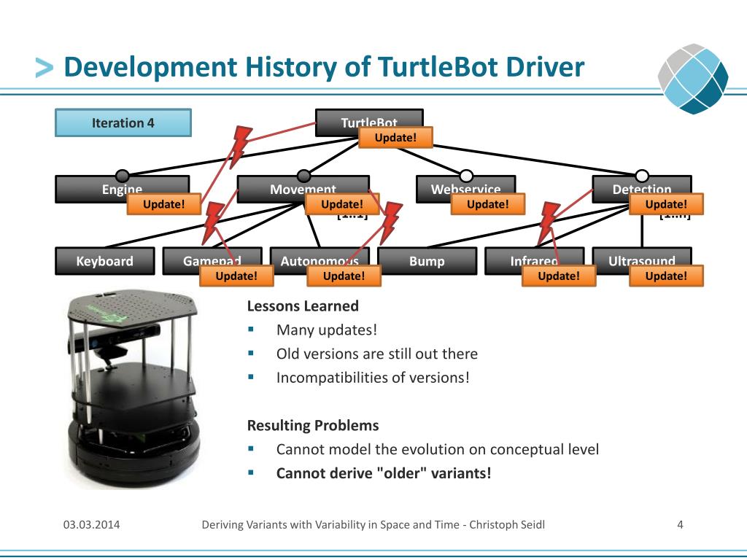Click the slide number 4 in footer
The width and height of the screenshot is (747, 560).
click(x=680, y=525)
